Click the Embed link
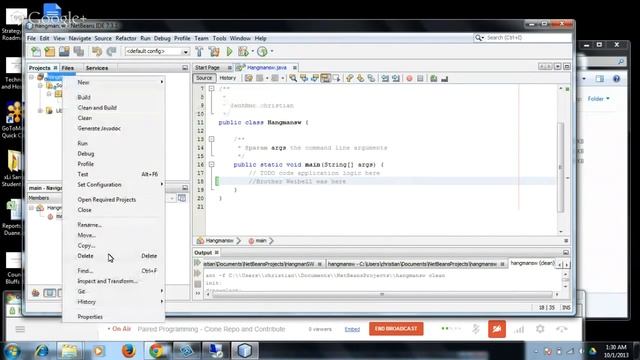This screenshot has width=640, height=360. click(x=352, y=329)
